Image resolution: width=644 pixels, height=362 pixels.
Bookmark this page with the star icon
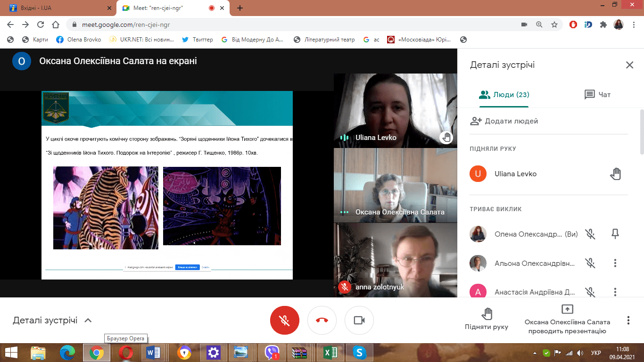click(554, 25)
